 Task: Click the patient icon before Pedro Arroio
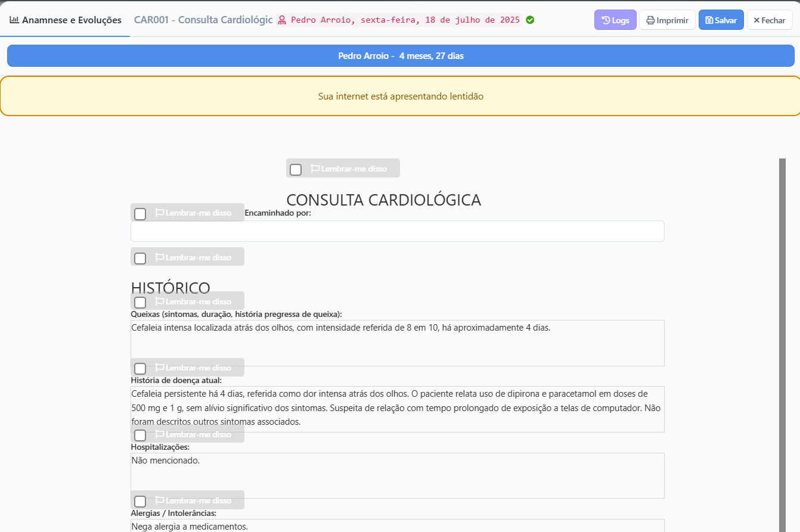[283, 20]
